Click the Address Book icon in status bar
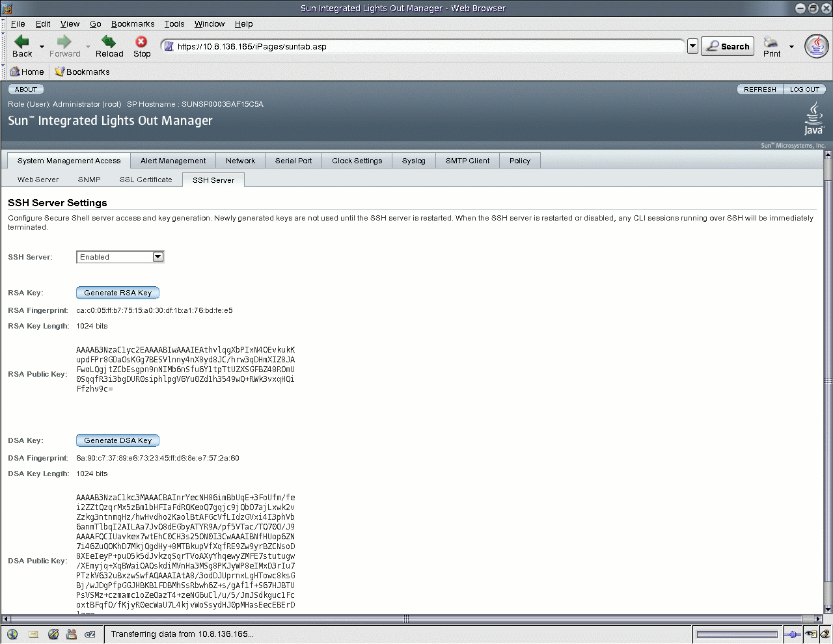The width and height of the screenshot is (833, 644). click(72, 634)
